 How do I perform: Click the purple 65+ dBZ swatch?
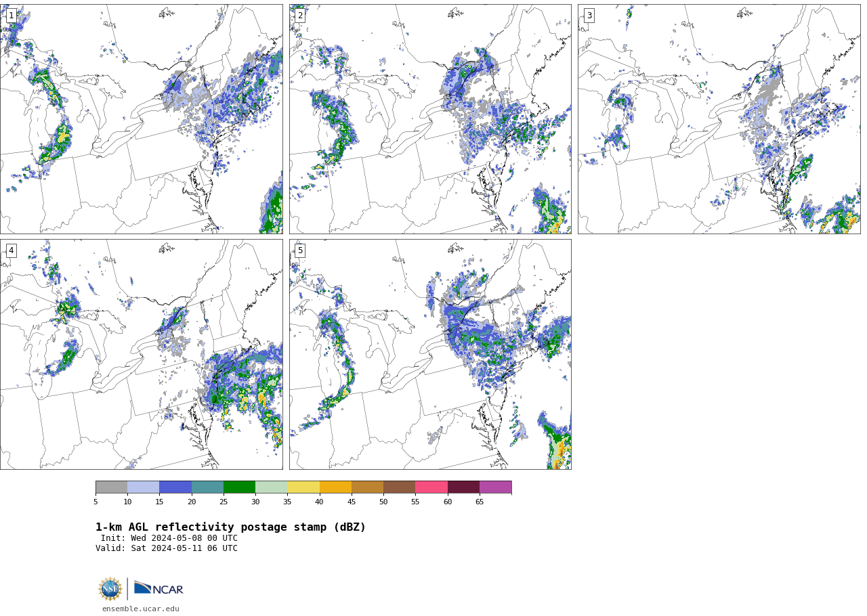coord(496,487)
